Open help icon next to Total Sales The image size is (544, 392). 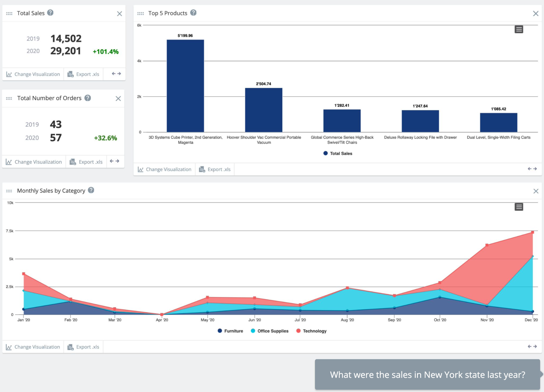(50, 12)
